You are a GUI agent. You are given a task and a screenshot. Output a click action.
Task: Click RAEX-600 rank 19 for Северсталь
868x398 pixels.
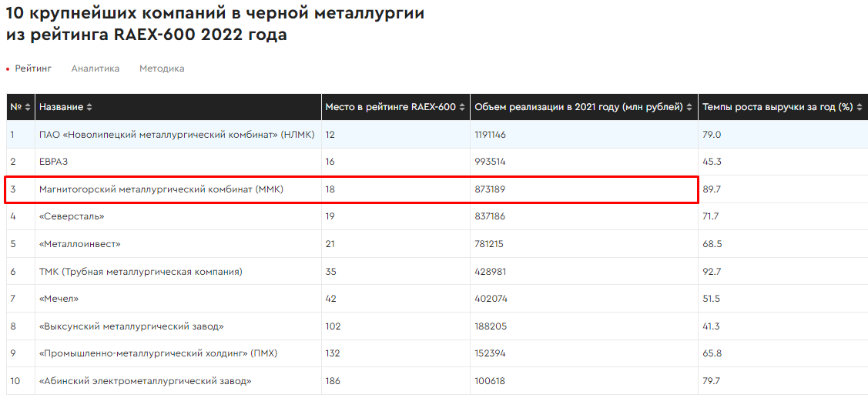click(x=330, y=216)
